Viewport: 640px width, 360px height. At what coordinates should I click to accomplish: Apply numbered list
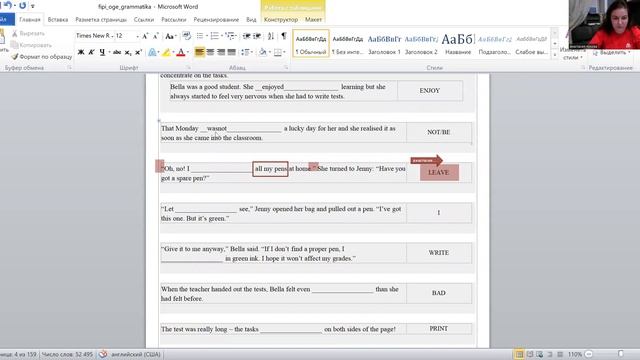coord(214,36)
